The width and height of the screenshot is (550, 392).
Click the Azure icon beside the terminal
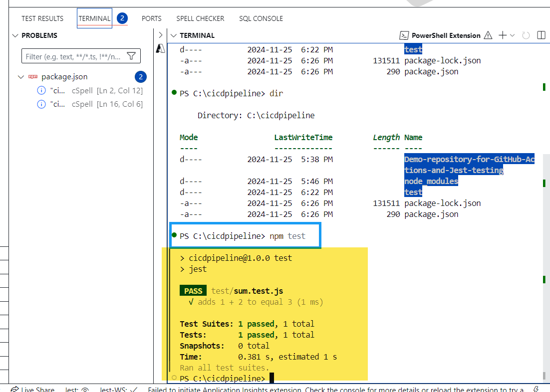click(161, 48)
